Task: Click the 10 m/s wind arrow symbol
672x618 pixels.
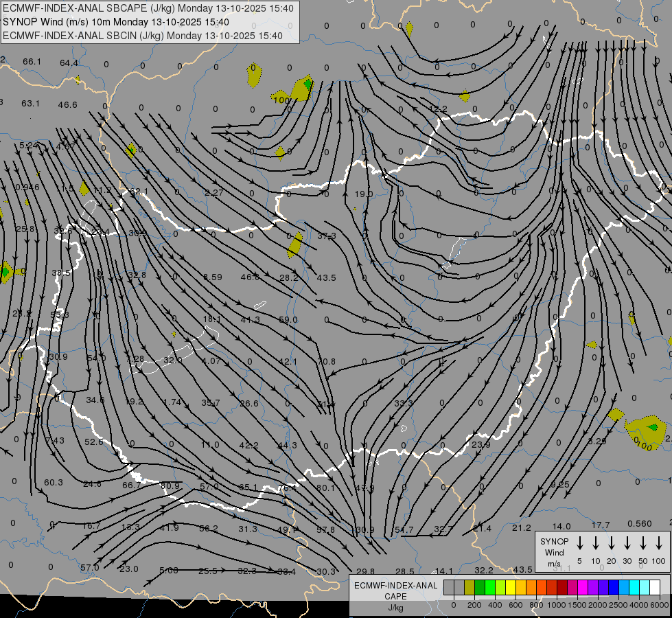Action: coord(596,543)
